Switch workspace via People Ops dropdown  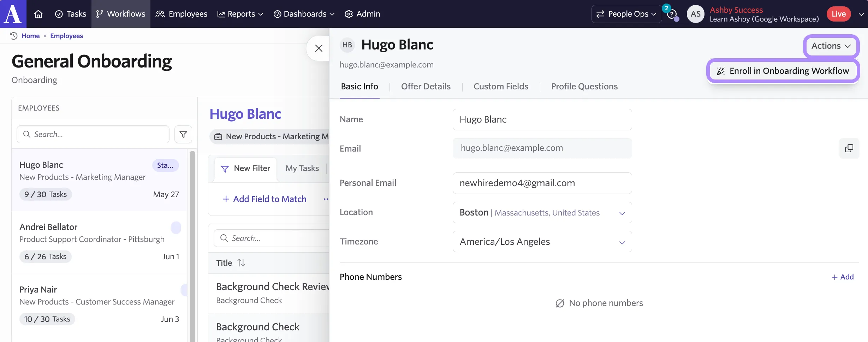point(626,14)
